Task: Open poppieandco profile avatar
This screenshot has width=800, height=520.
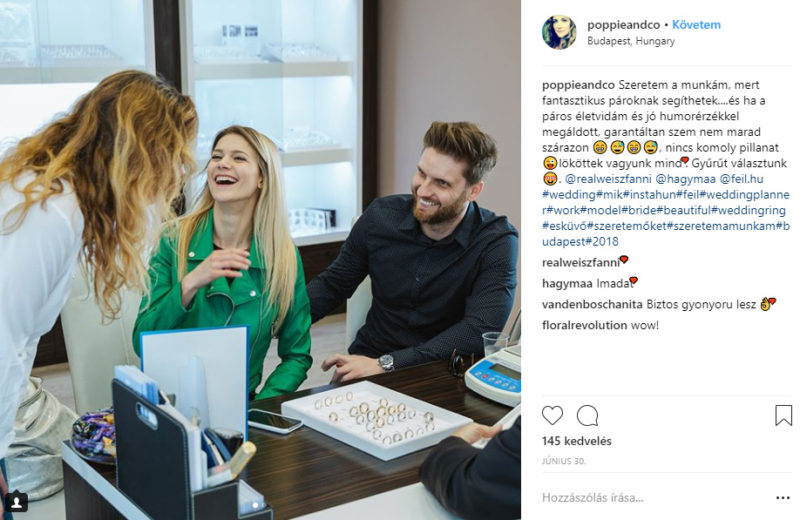Action: click(x=559, y=32)
